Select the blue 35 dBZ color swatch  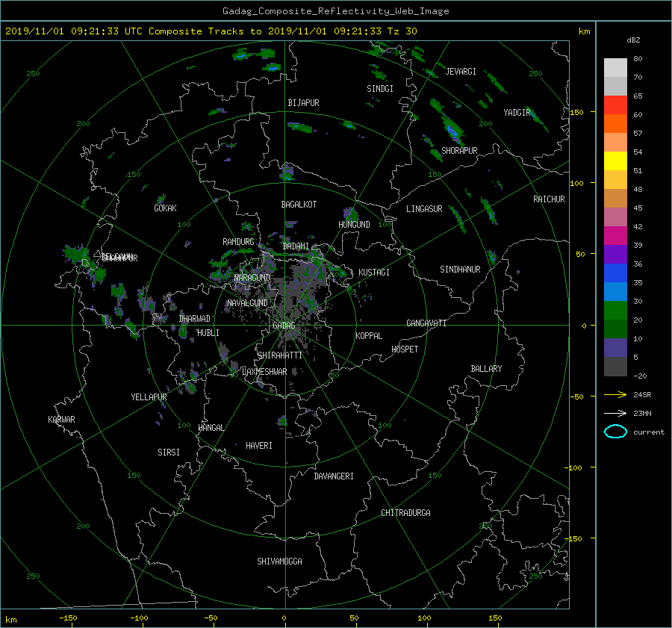coord(615,273)
